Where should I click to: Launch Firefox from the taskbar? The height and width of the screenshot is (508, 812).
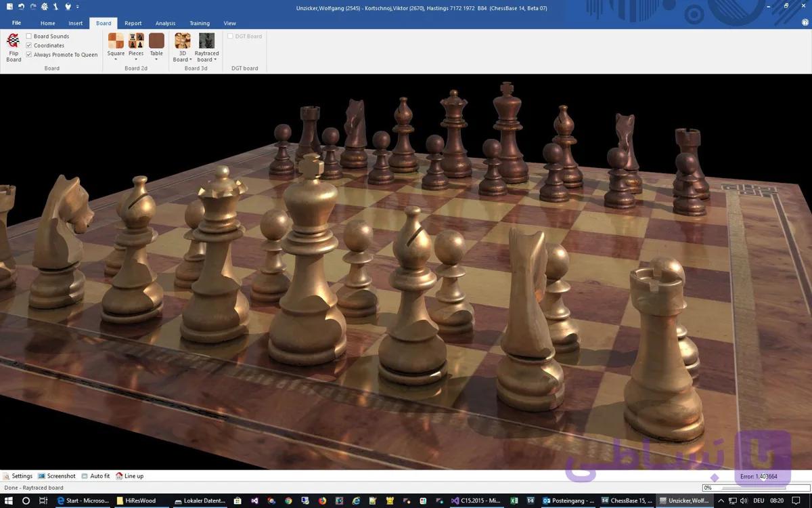[322, 501]
